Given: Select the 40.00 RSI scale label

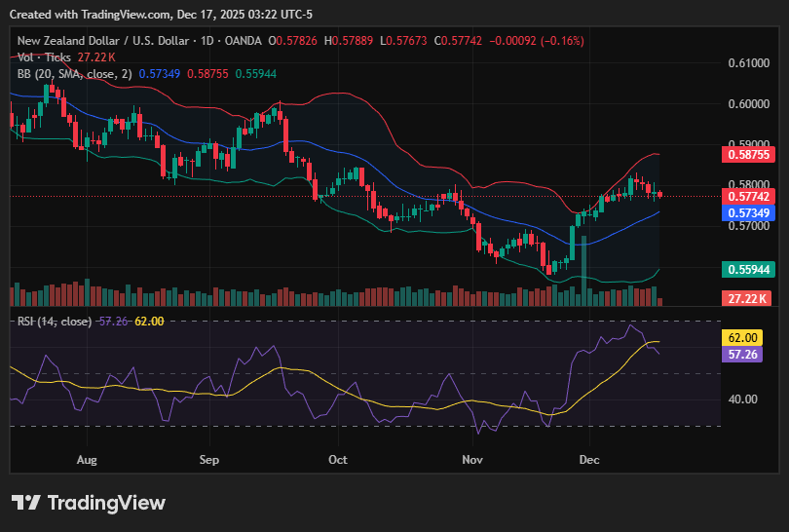Looking at the screenshot, I should [742, 399].
